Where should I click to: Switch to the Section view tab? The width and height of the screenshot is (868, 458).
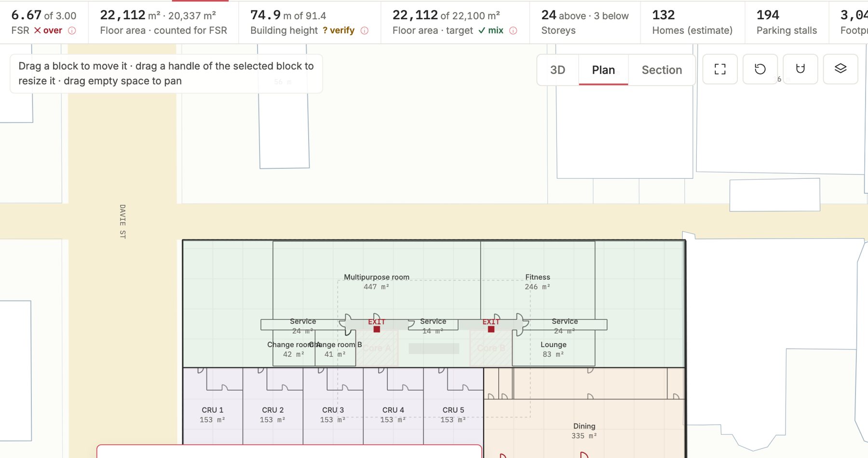click(662, 70)
